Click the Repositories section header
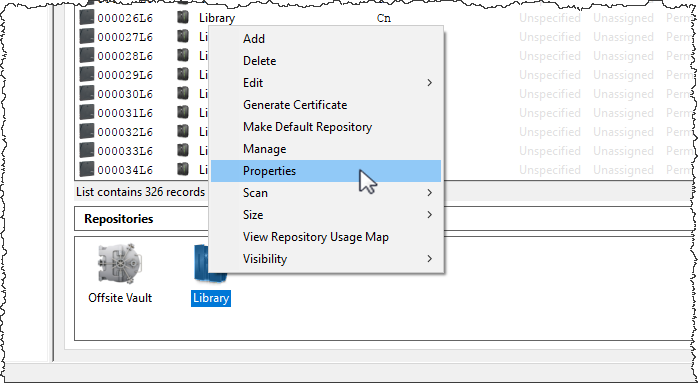The image size is (698, 383). pos(119,219)
